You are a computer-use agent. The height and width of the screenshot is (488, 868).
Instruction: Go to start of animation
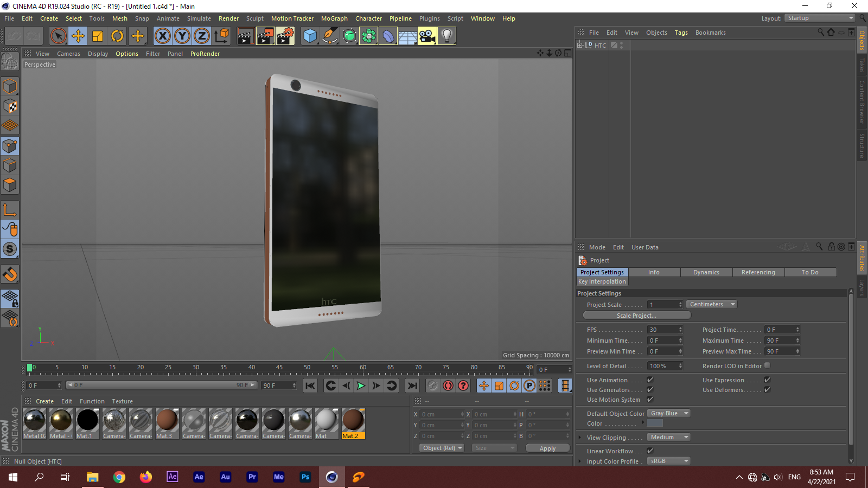[x=310, y=386]
